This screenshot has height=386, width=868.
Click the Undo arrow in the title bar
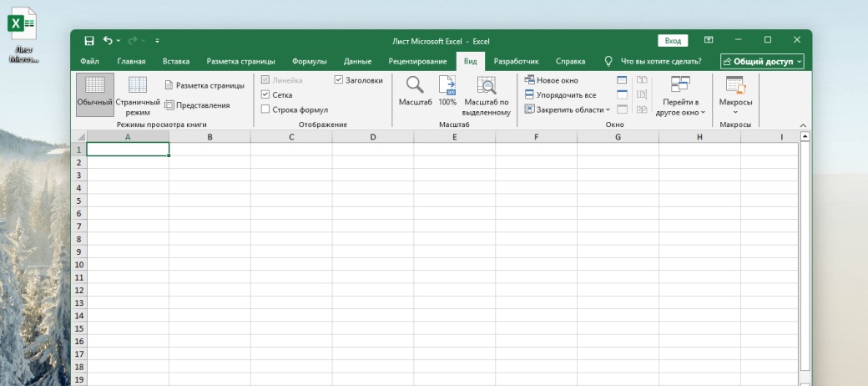pyautogui.click(x=108, y=40)
